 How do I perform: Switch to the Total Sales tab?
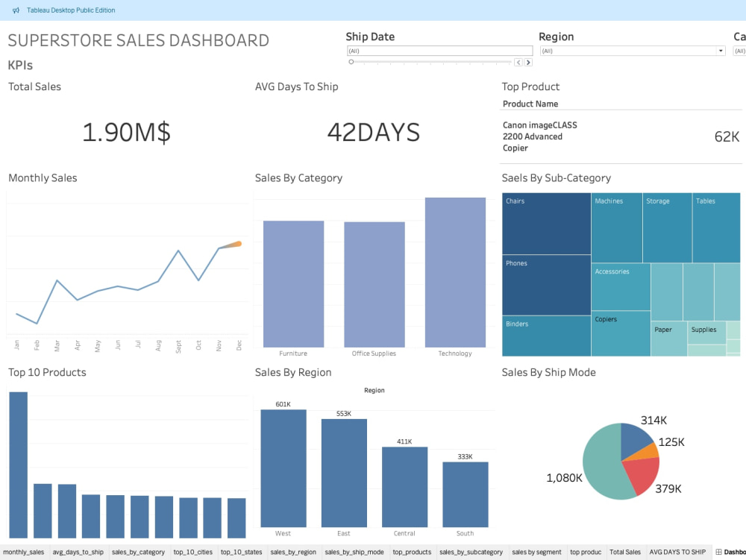point(625,552)
